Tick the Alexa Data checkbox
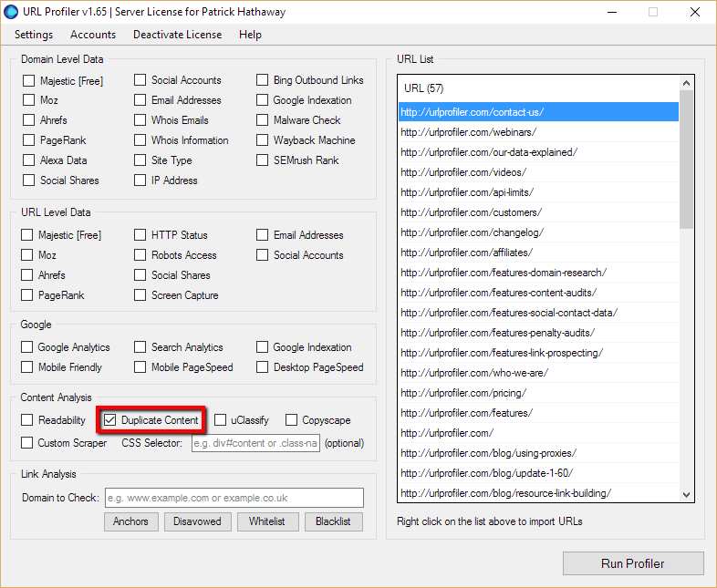 point(29,160)
